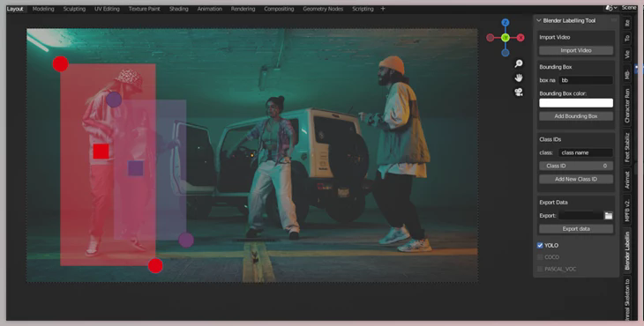Enable the COCO format checkbox
The image size is (644, 326).
click(540, 257)
